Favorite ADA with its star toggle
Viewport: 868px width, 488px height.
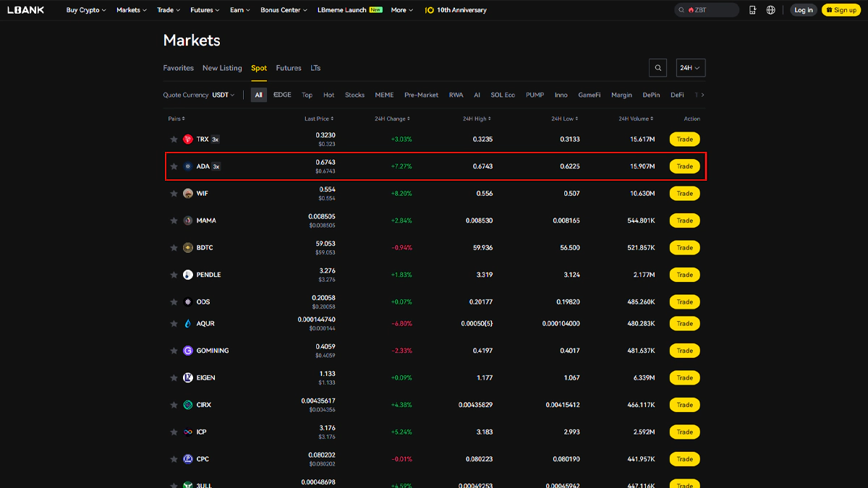tap(174, 166)
